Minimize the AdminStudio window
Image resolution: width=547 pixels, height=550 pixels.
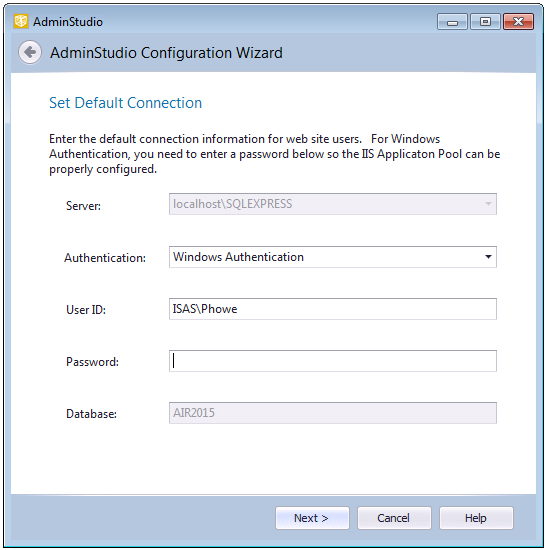click(452, 22)
